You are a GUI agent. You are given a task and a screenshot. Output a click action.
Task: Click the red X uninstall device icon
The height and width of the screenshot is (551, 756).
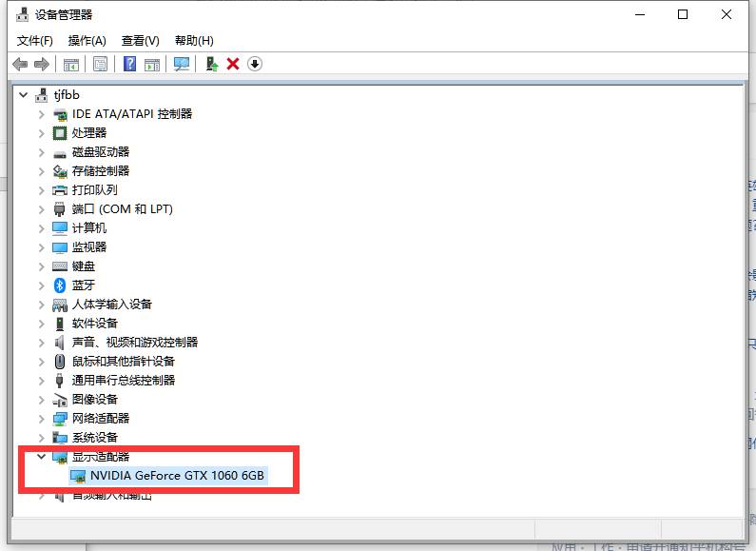click(x=233, y=64)
